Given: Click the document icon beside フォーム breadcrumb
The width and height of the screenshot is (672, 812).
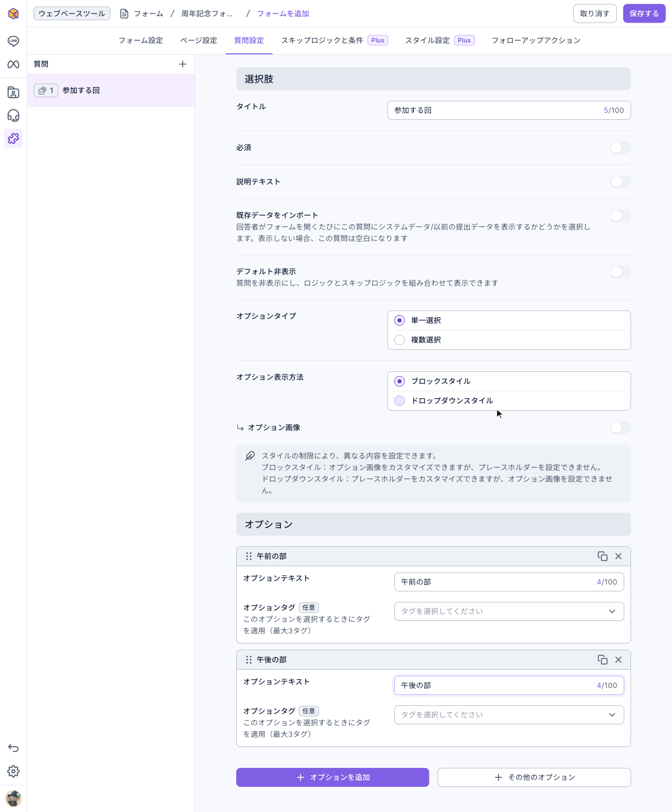Looking at the screenshot, I should click(x=124, y=14).
